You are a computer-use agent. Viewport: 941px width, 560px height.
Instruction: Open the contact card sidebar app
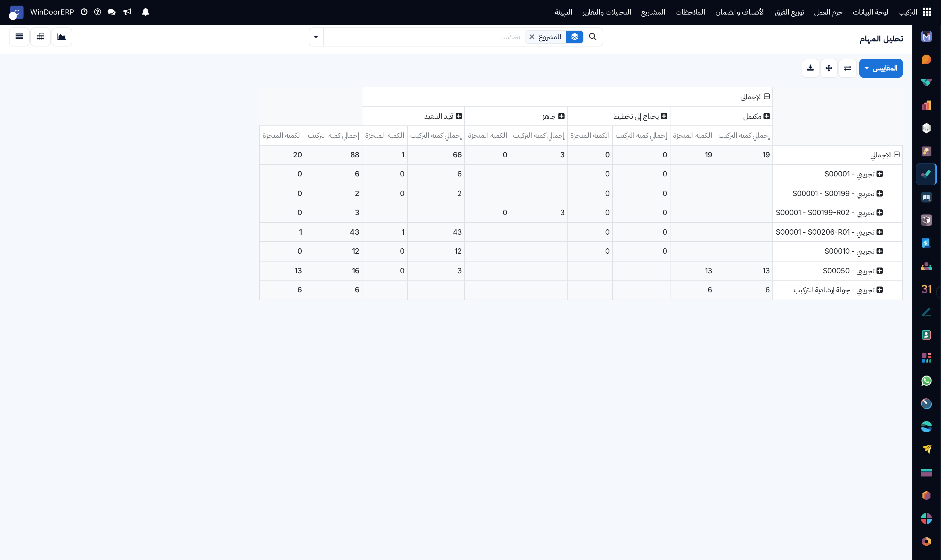(926, 335)
